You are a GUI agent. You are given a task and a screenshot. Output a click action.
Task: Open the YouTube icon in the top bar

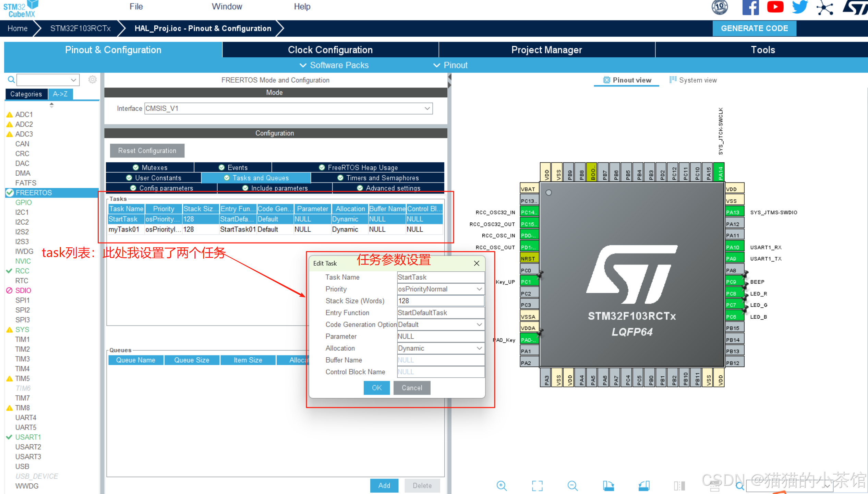coord(775,7)
